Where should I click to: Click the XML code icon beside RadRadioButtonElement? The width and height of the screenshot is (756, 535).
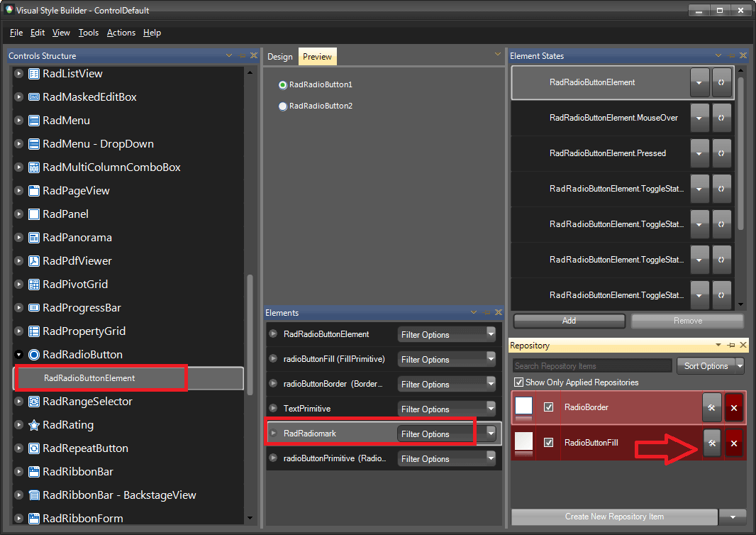tap(722, 82)
